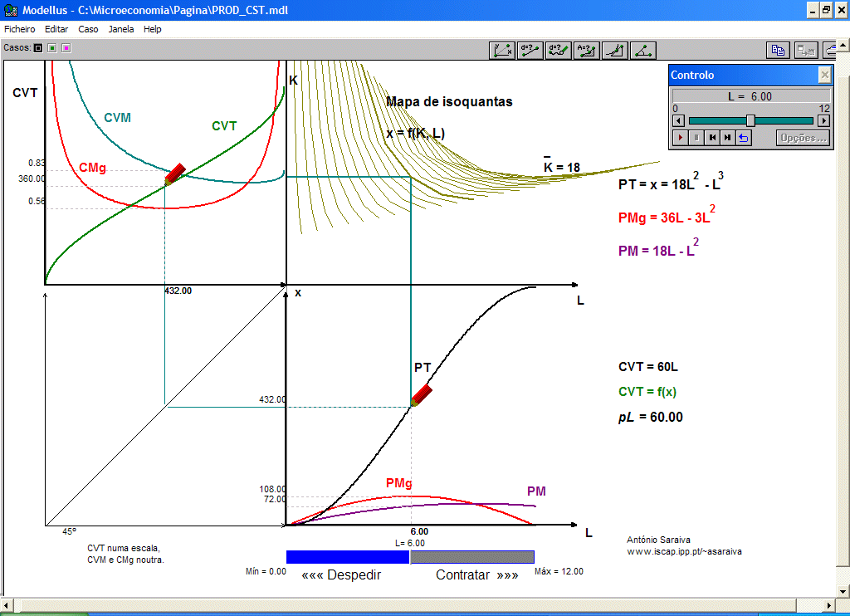Open the Ficheiro menu
This screenshot has height=616, width=850.
[x=20, y=29]
